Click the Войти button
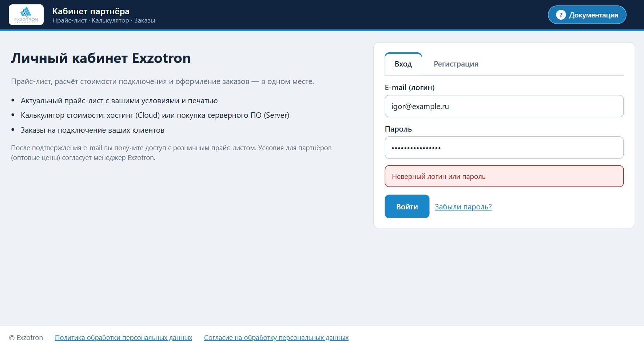 click(x=407, y=206)
